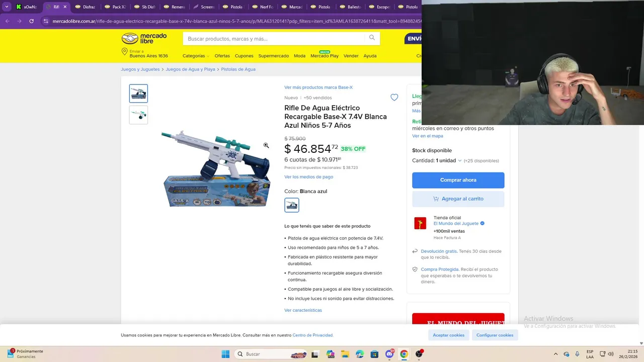Open Supermercado menu item

(x=274, y=56)
